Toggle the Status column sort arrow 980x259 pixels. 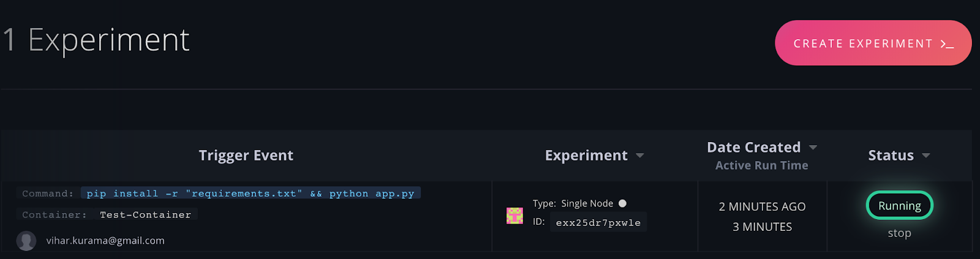click(x=926, y=156)
